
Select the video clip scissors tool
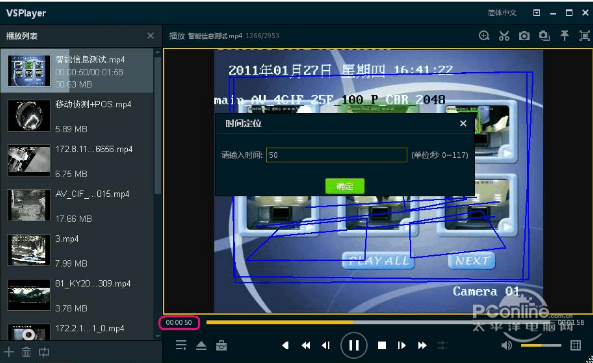point(504,36)
